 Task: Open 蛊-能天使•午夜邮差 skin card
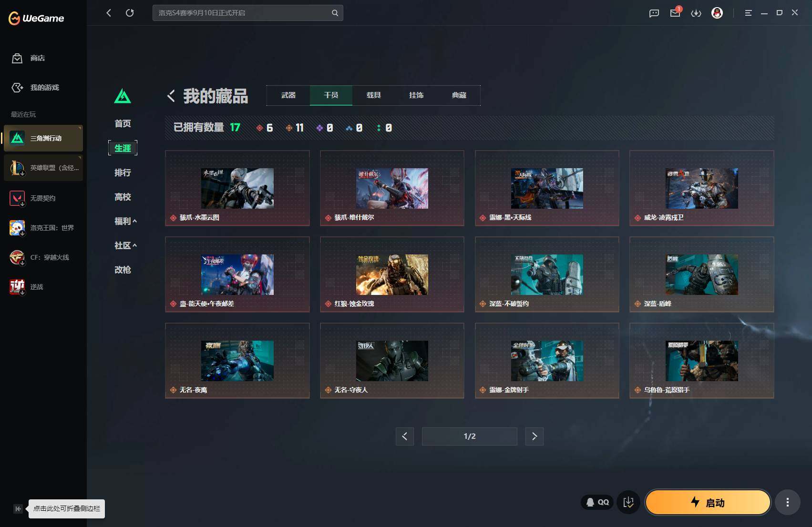point(237,274)
